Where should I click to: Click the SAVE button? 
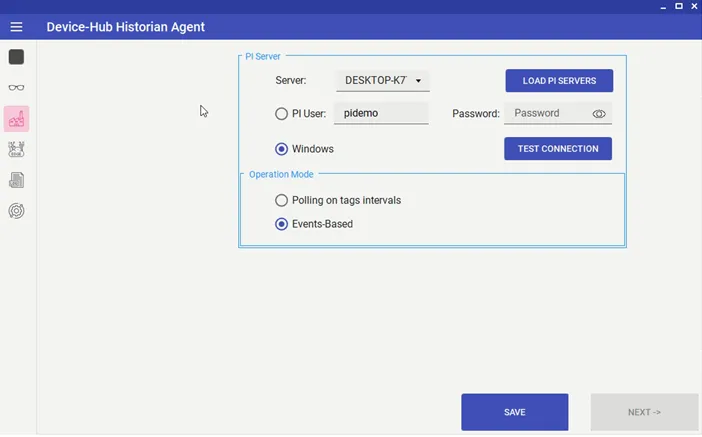515,412
